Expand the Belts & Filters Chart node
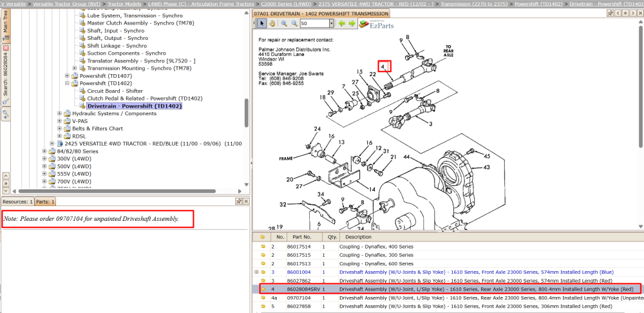 [x=59, y=129]
